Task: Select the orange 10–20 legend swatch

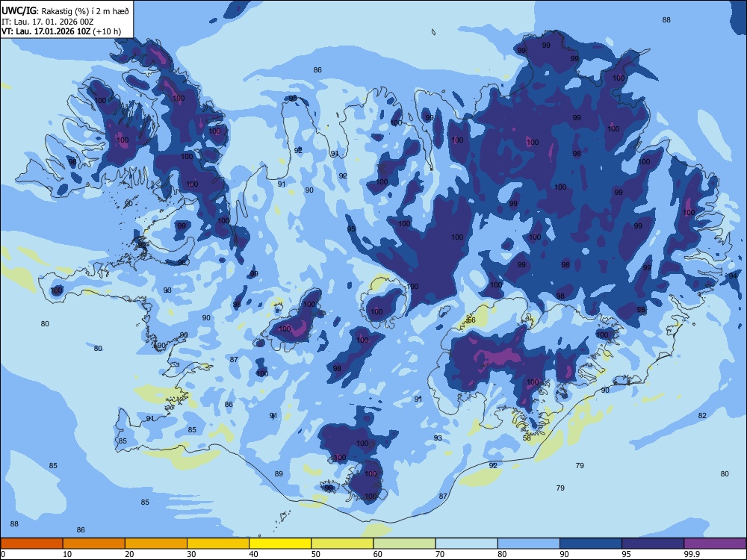Action: (x=94, y=544)
